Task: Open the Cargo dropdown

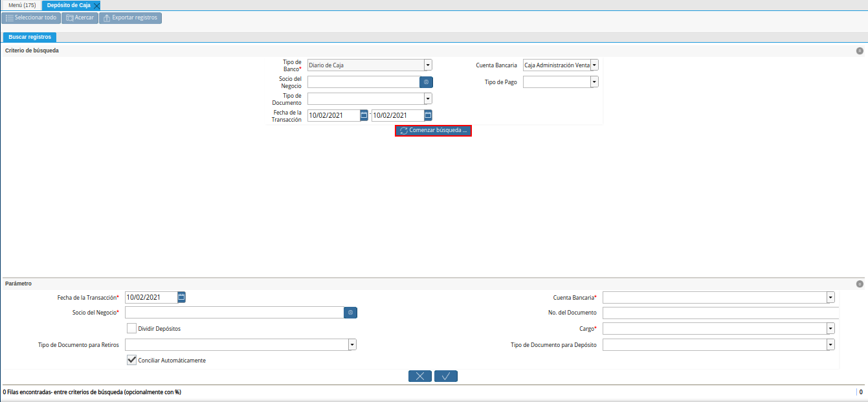Action: pos(830,329)
